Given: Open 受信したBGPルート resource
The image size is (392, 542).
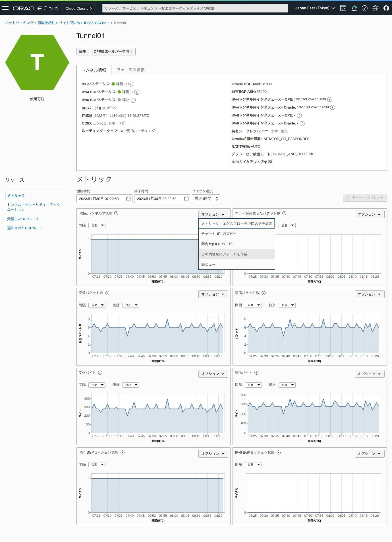Looking at the screenshot, I should [x=23, y=219].
